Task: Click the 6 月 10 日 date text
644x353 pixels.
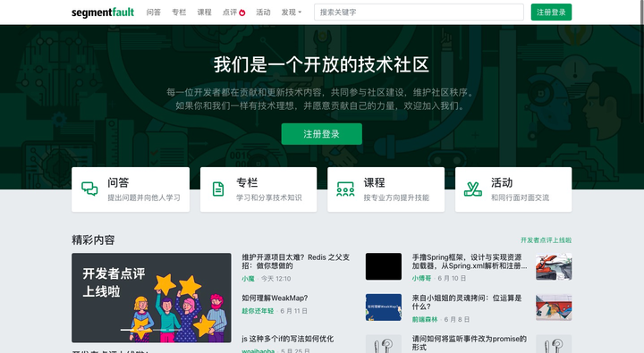Action: pos(452,278)
